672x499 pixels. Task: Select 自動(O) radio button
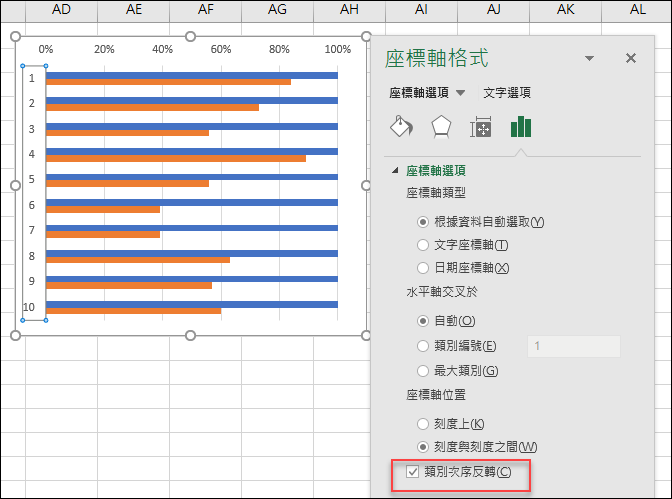423,321
